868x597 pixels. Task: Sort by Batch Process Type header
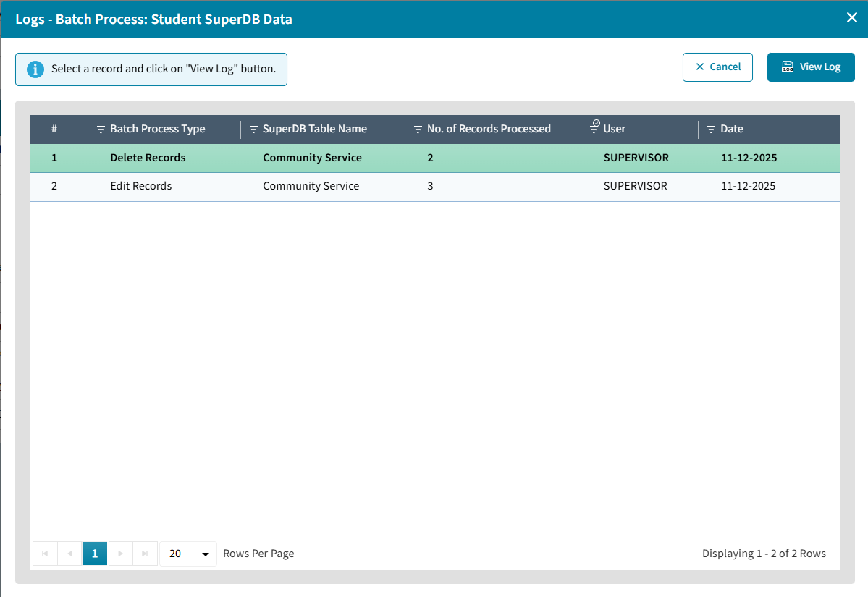pos(158,129)
